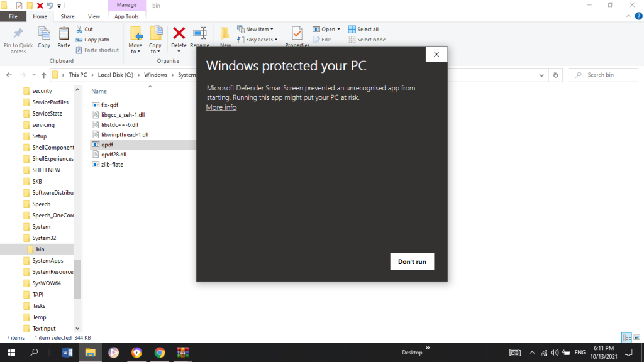The width and height of the screenshot is (644, 362).
Task: Click This PC in the address path
Action: tap(77, 75)
